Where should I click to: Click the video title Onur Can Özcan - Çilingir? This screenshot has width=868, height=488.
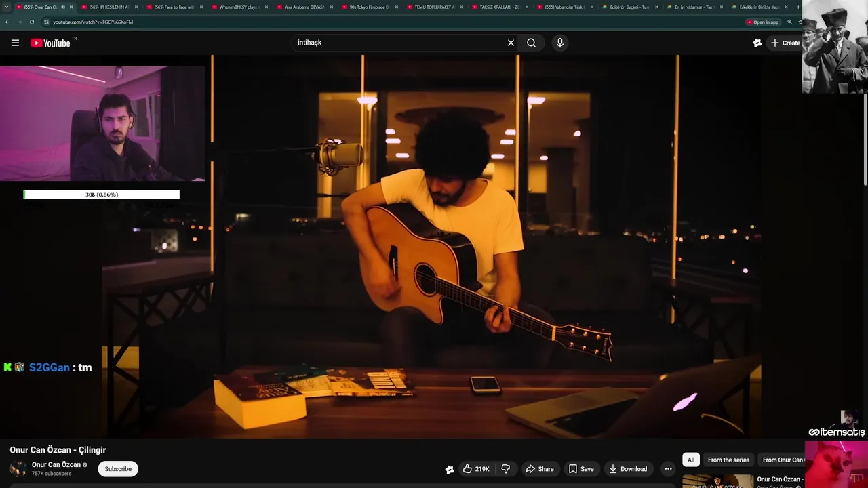pos(58,450)
